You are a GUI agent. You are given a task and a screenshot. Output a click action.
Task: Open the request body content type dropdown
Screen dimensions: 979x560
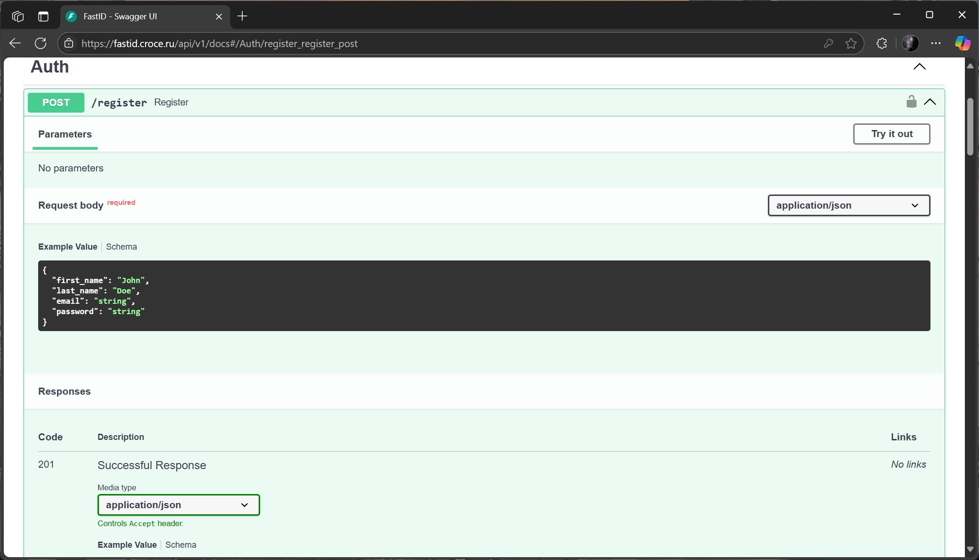pos(848,205)
